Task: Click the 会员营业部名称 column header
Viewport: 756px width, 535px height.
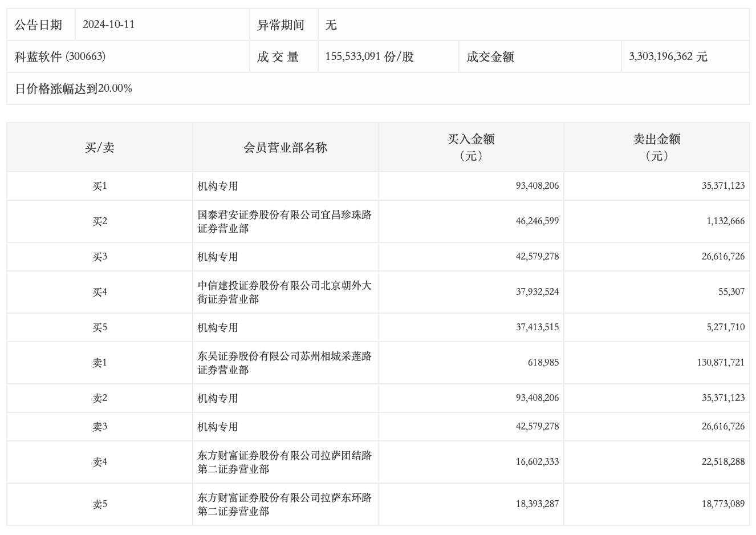Action: (x=285, y=148)
